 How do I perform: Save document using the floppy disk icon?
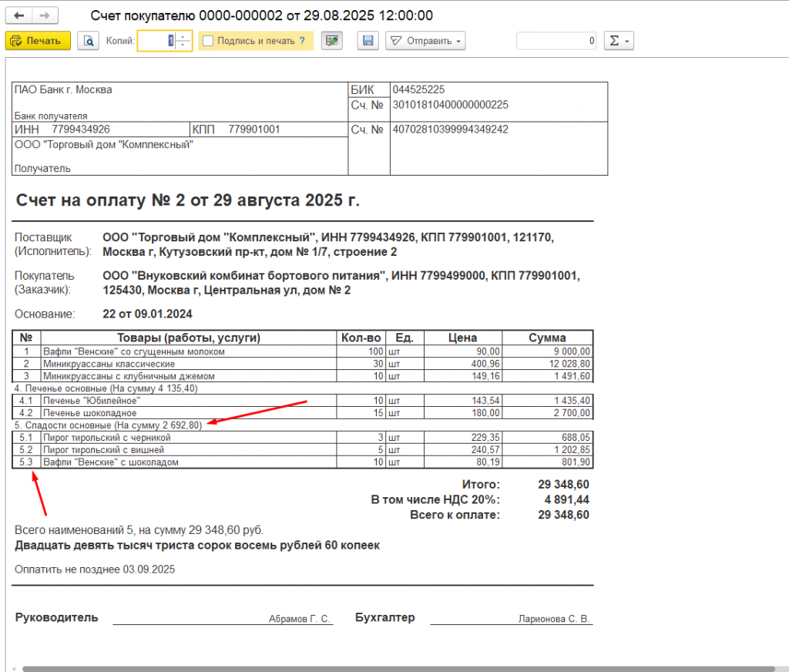coord(368,41)
